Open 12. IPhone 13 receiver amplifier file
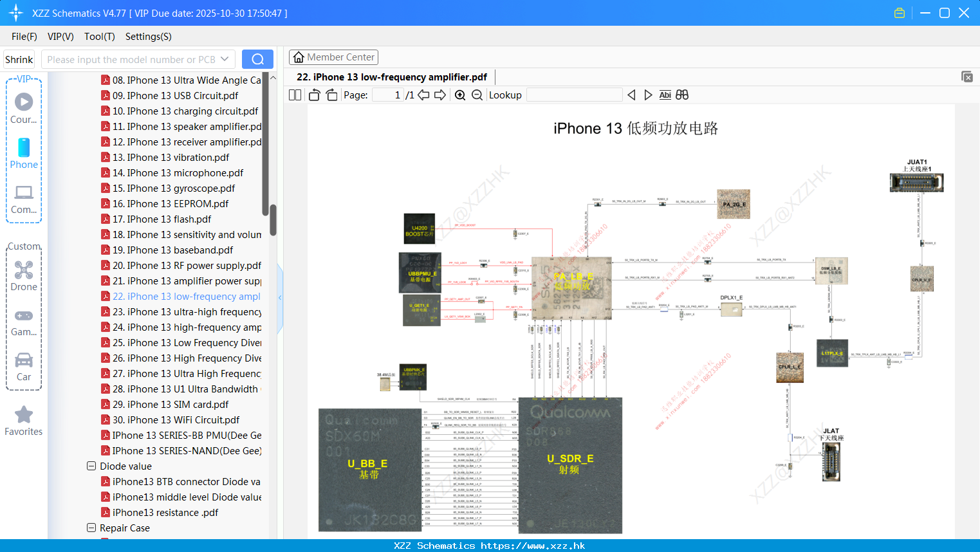This screenshot has height=552, width=980. pyautogui.click(x=181, y=142)
